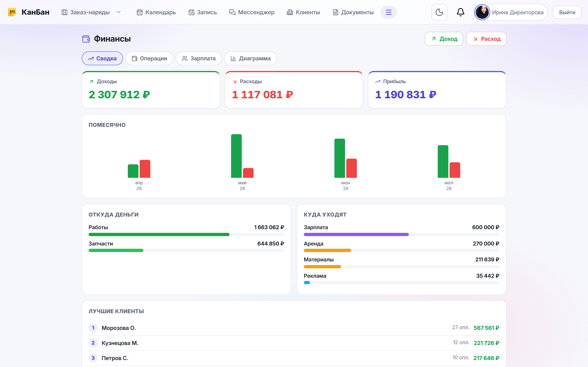Expand the Заказ-наряды chevron dropdown
This screenshot has width=588, height=367.
(119, 12)
